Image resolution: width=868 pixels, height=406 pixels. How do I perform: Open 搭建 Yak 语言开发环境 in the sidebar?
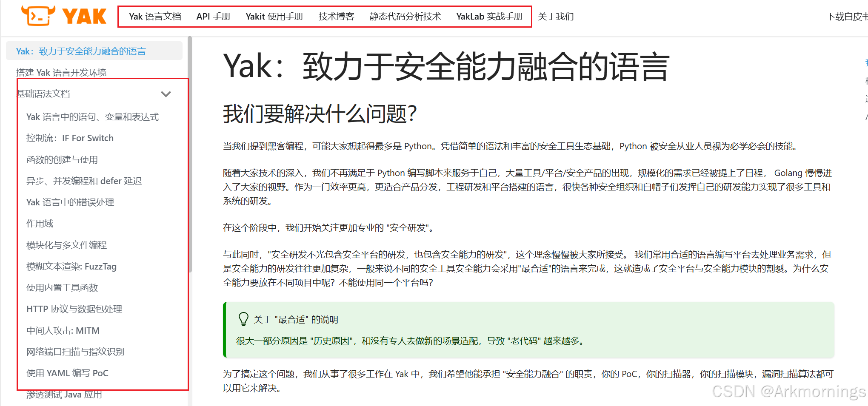tap(60, 72)
